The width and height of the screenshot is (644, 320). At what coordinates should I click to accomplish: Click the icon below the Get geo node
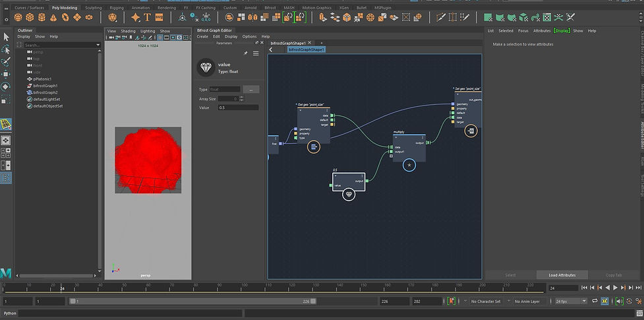click(314, 147)
